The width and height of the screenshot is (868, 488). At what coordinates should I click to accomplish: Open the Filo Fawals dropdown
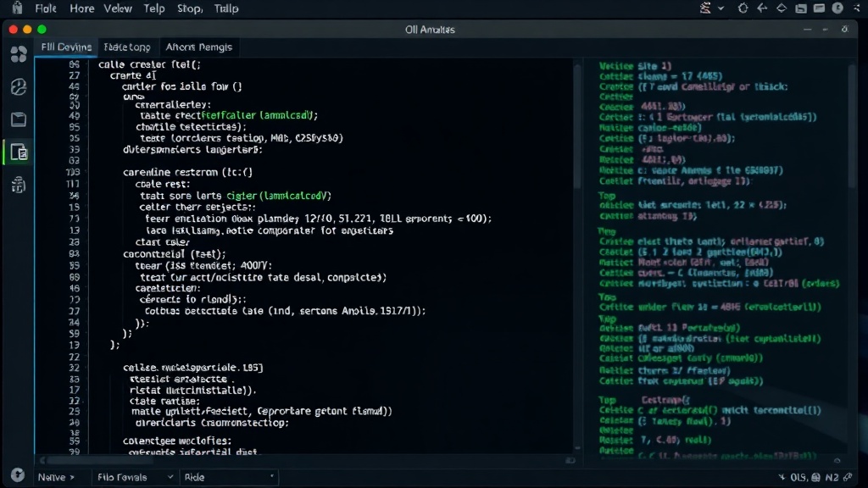point(135,477)
